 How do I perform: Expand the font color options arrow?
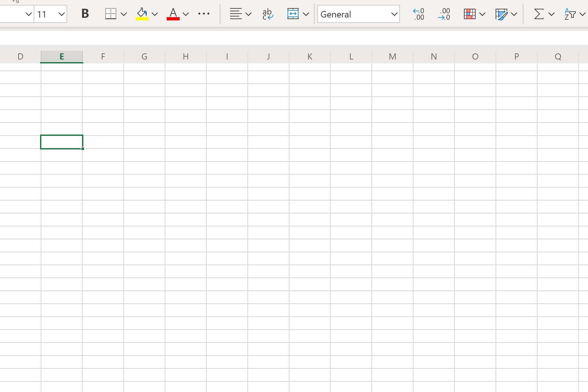point(186,14)
